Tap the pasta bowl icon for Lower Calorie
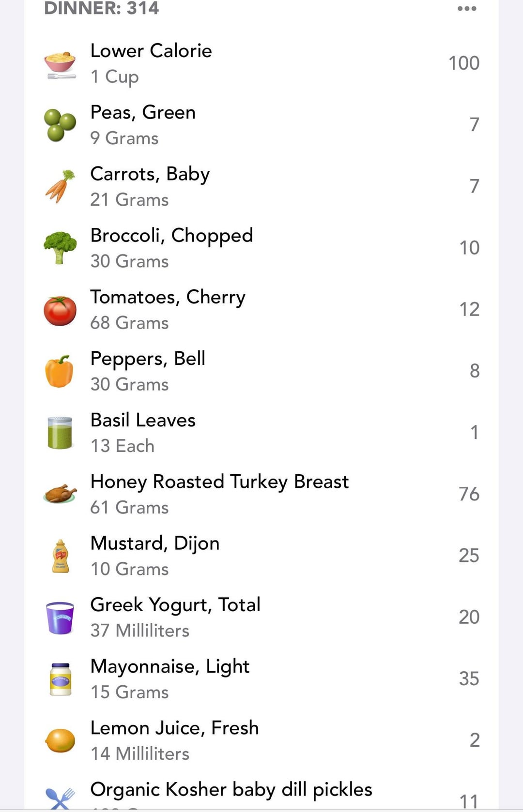Image resolution: width=523 pixels, height=812 pixels. click(60, 64)
